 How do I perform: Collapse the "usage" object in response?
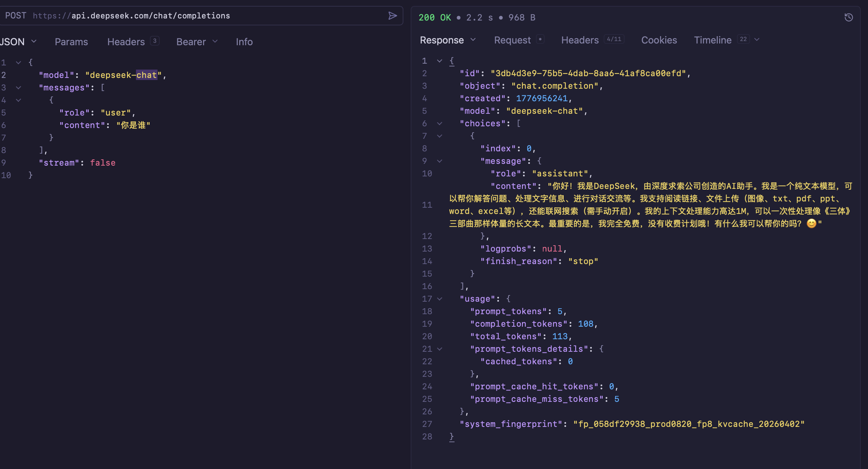pyautogui.click(x=440, y=299)
